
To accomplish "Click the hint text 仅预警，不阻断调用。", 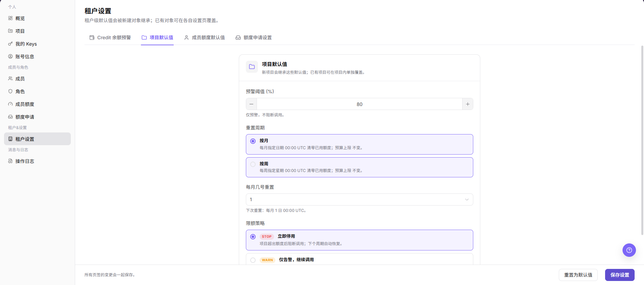I will click(266, 115).
